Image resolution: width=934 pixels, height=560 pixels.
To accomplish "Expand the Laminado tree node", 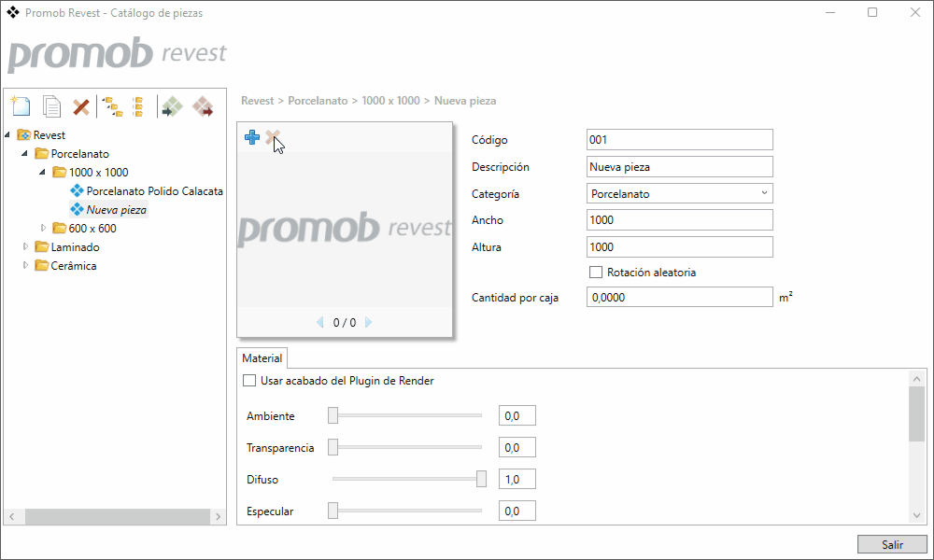I will [x=25, y=246].
